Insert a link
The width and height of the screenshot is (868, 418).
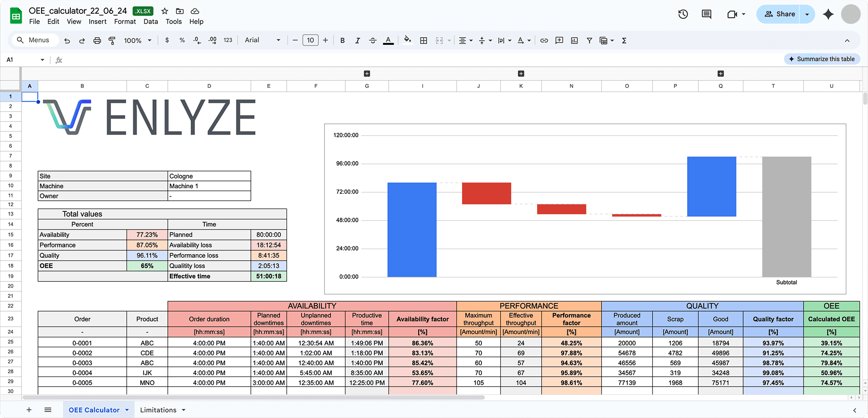(x=544, y=41)
